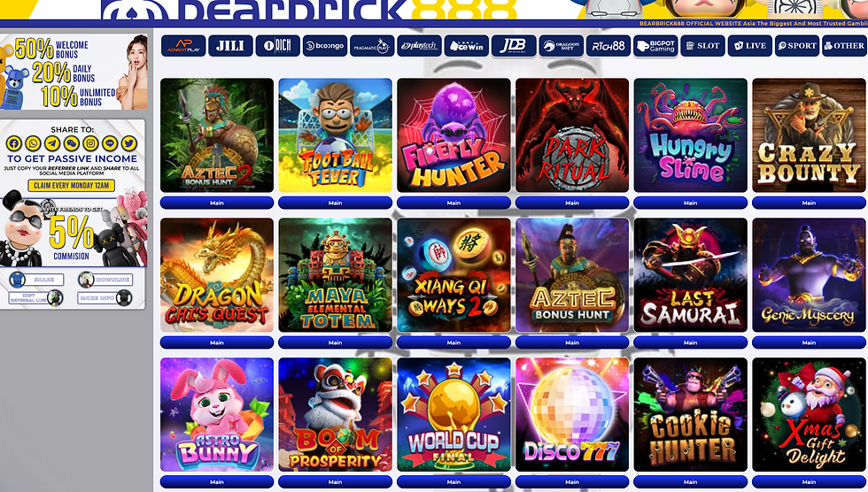Select the Pragmatic Play provider tab

coord(372,46)
